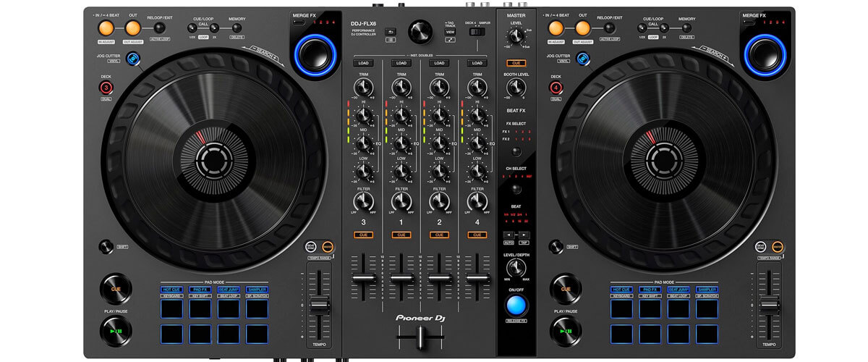The height and width of the screenshot is (362, 868).
Task: Trigger left deck top pad under SAMPLER
Action: (257, 309)
